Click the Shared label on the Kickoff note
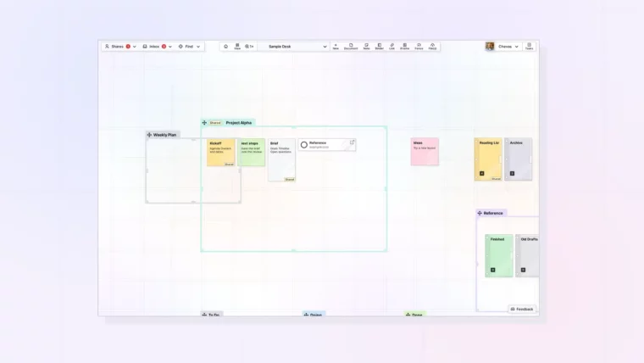 click(x=229, y=165)
